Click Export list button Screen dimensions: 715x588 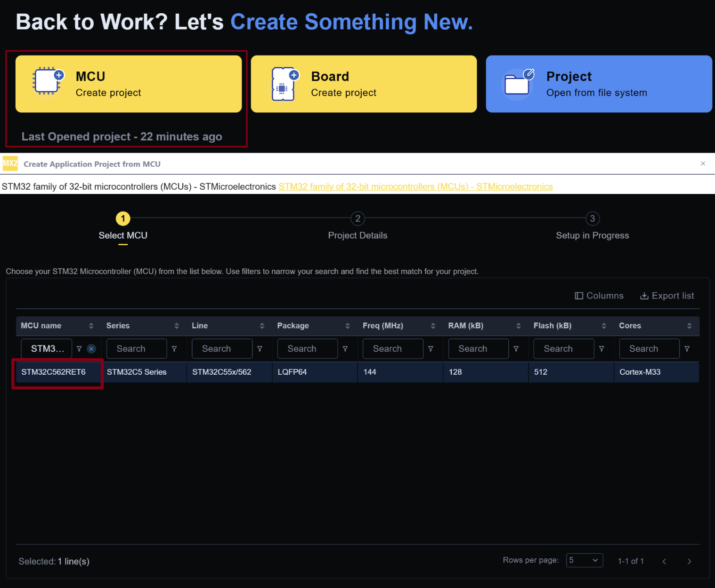coord(667,296)
